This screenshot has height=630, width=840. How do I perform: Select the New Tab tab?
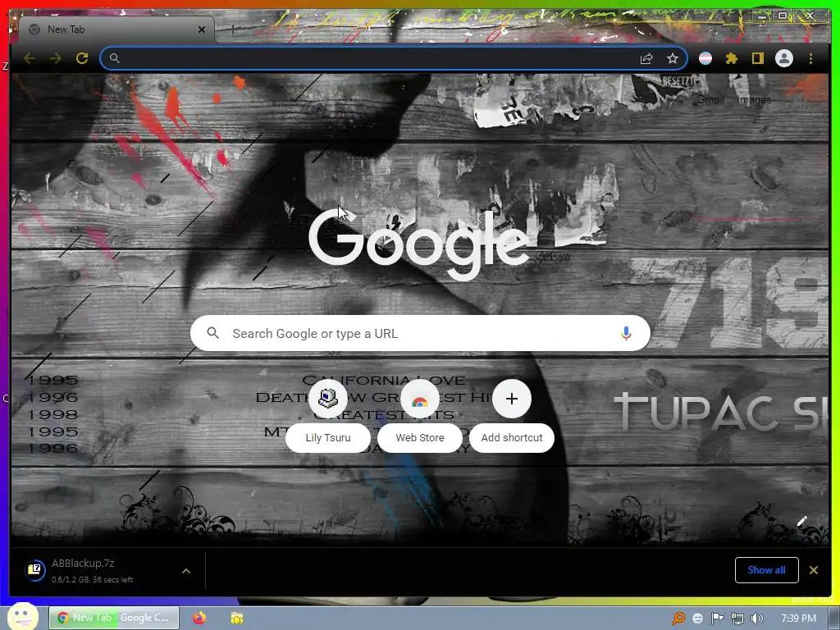click(116, 30)
